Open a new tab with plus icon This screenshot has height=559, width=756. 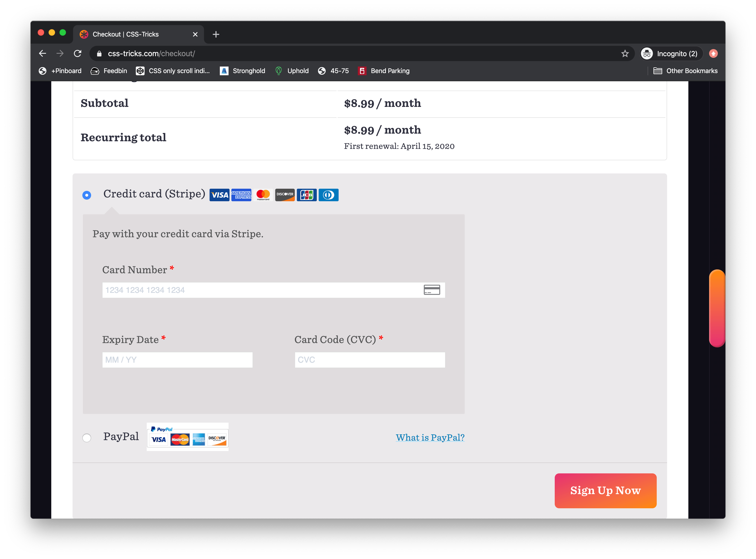[x=216, y=34]
